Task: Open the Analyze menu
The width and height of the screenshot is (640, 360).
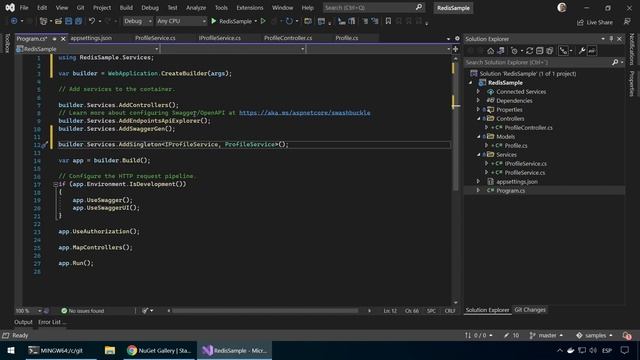Action: pyautogui.click(x=196, y=8)
